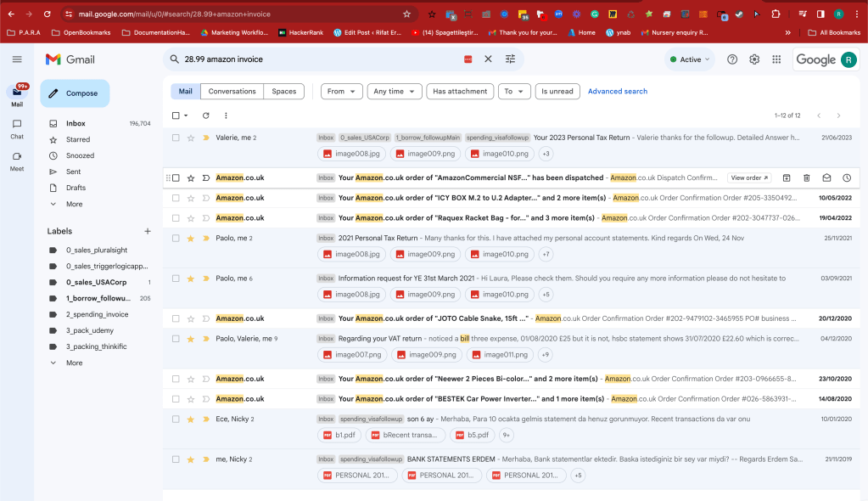
Task: Open the All Bookmarks folder
Action: coord(834,33)
